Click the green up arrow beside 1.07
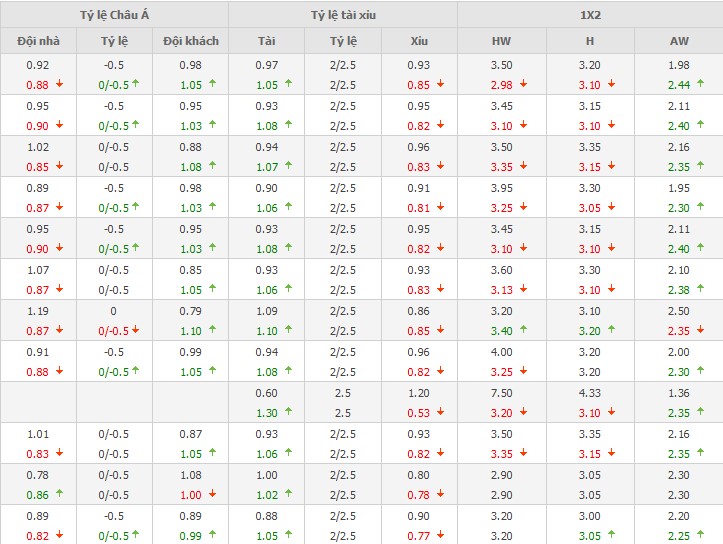 288,167
